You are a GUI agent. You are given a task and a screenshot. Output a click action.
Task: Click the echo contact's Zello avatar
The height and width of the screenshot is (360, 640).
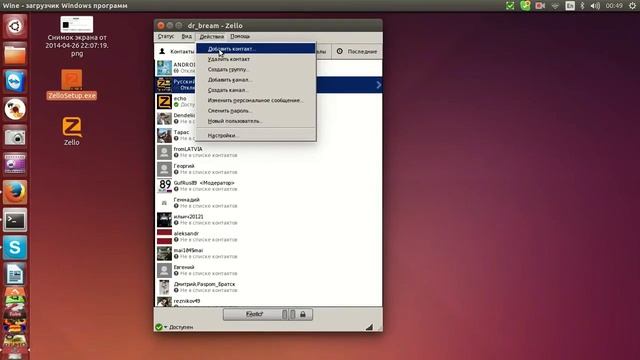[x=164, y=102]
